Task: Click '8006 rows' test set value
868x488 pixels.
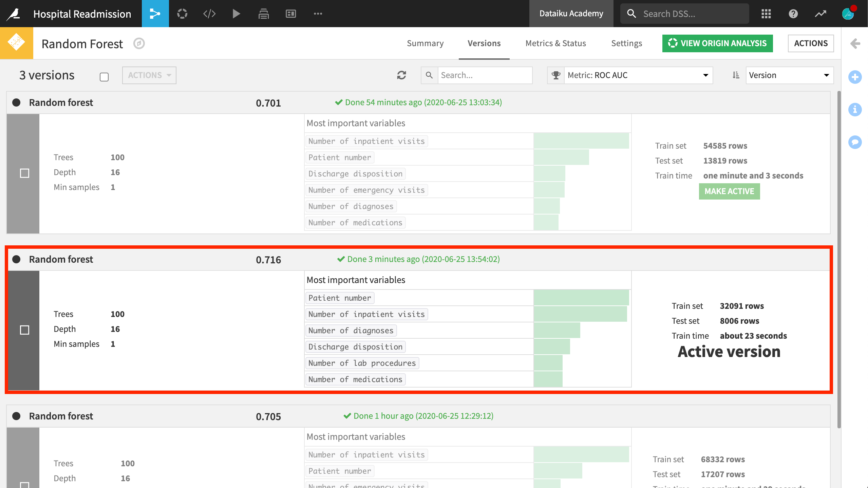Action: coord(739,321)
